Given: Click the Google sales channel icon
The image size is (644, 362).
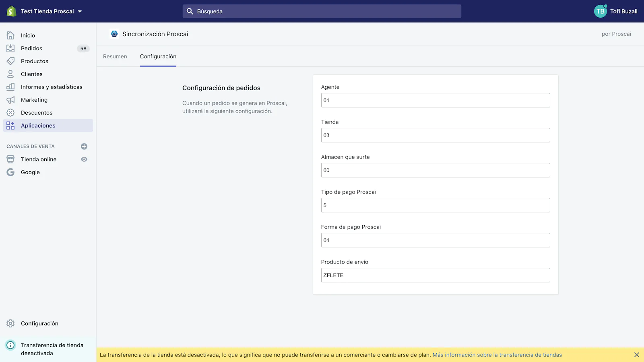Looking at the screenshot, I should [10, 172].
